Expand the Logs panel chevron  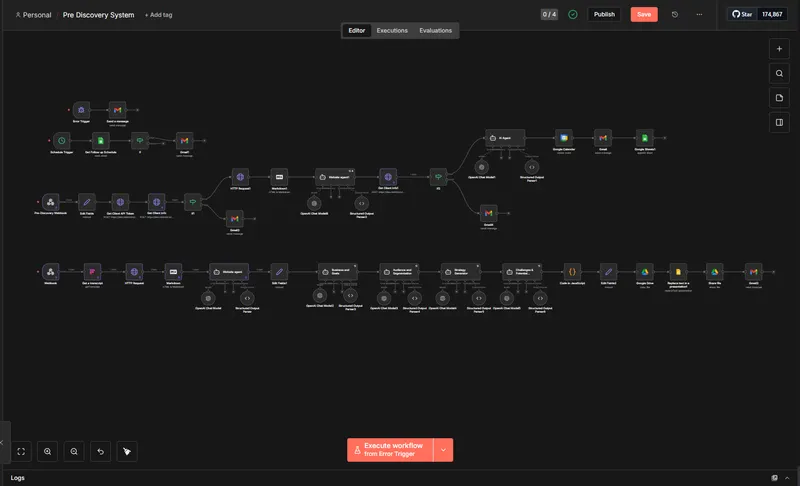coord(788,478)
